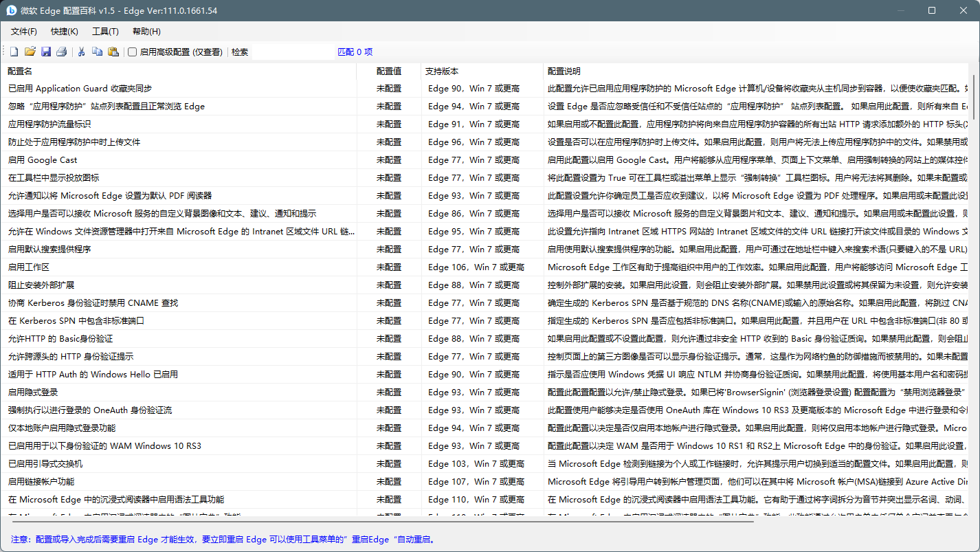
Task: Click the Open folder toolbar icon
Action: pos(30,52)
